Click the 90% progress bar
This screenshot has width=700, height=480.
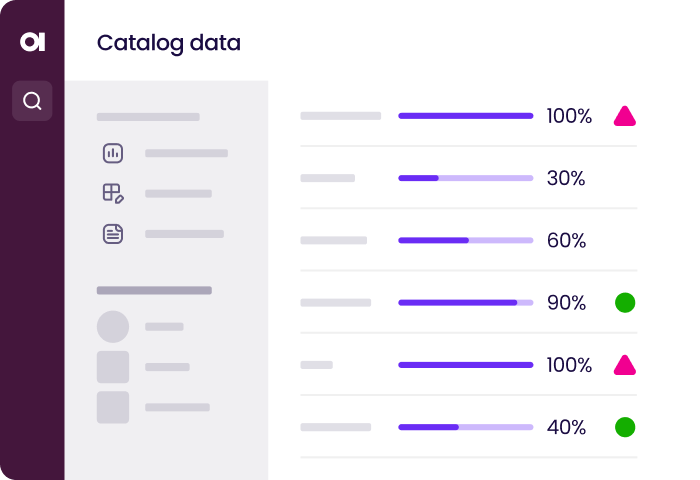[x=465, y=302]
